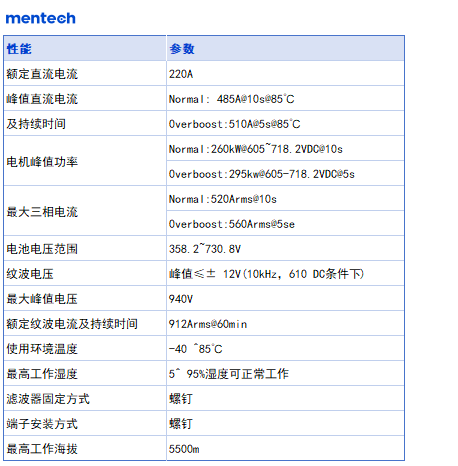The height and width of the screenshot is (466, 458).
Task: Click the 最大三相电流 label
Action: point(42,211)
